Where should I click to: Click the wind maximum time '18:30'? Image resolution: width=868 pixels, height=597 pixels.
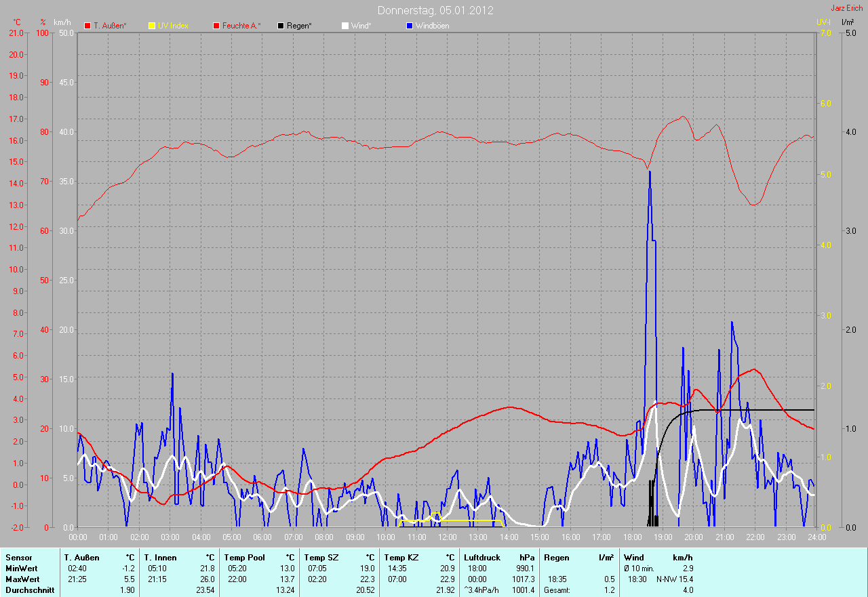tap(637, 579)
